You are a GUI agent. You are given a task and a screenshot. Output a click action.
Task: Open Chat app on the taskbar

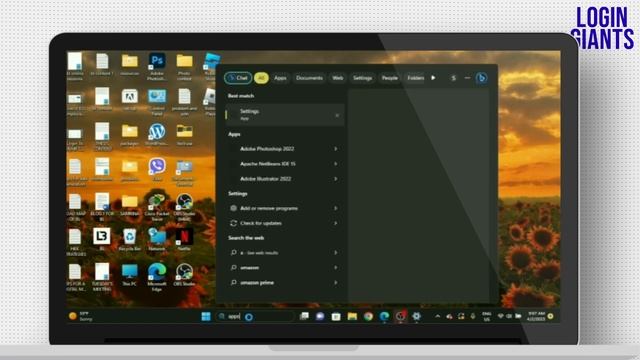[x=320, y=316]
